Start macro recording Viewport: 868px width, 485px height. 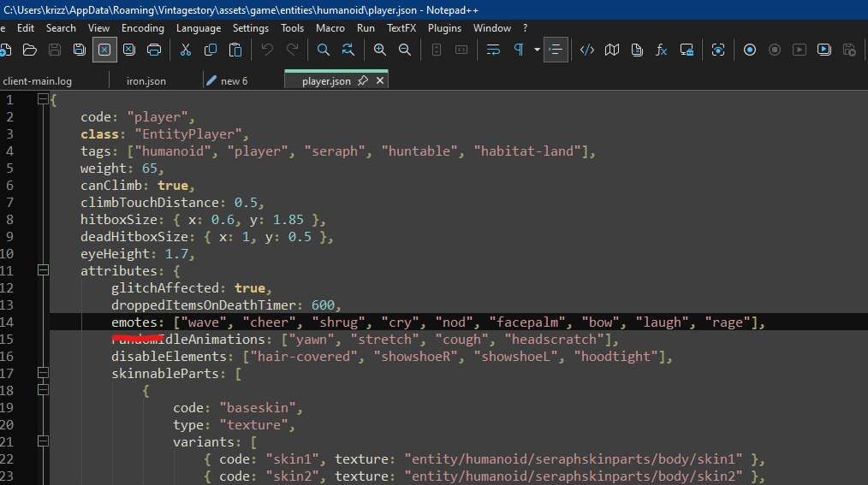pos(750,50)
